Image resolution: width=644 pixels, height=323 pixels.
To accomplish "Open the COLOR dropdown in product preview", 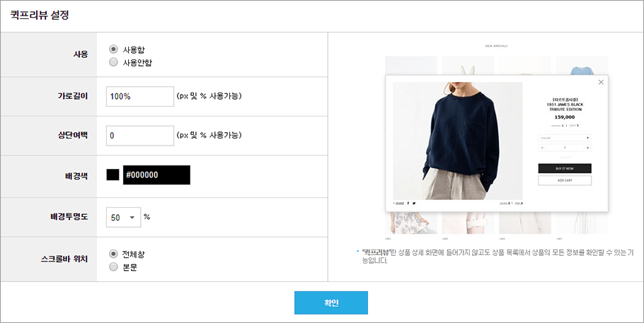I will 565,138.
